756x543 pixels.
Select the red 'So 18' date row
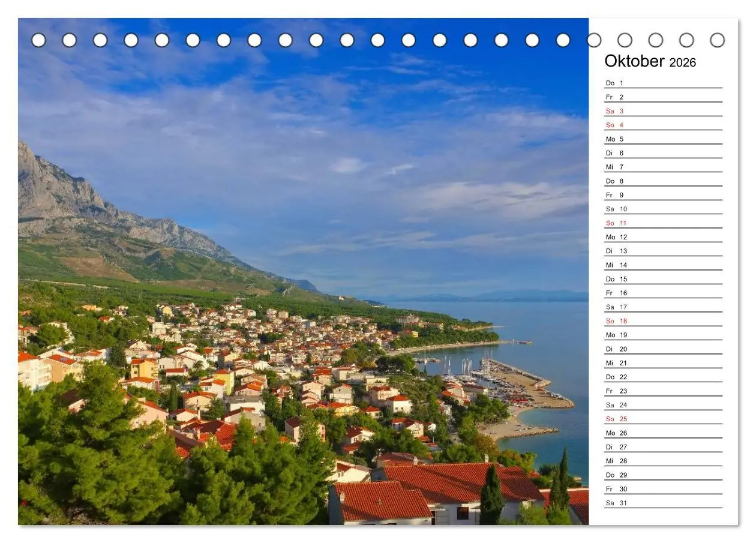tap(663, 321)
